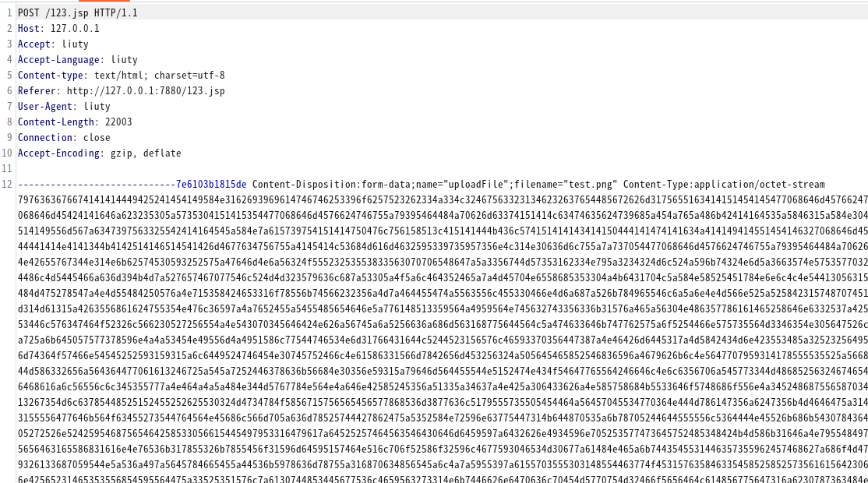Select the User-Agent header name

[45, 106]
